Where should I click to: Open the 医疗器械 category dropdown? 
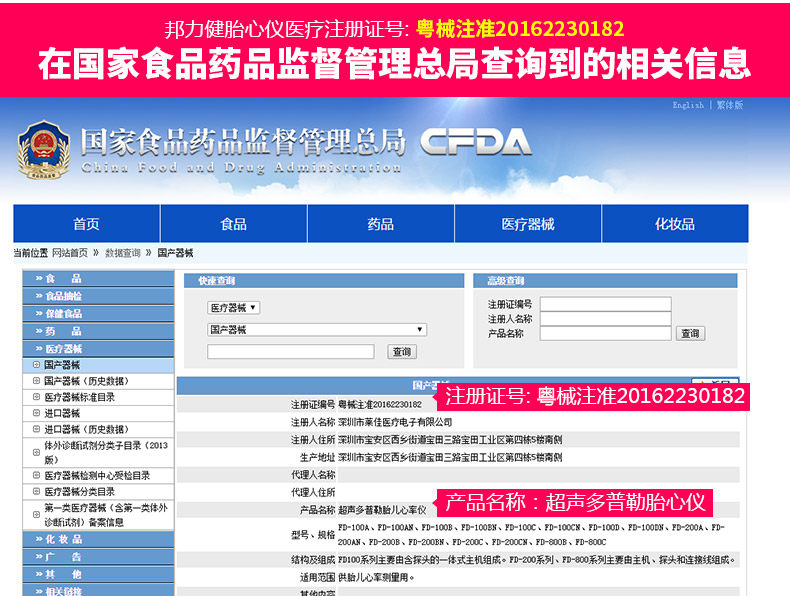coord(233,307)
